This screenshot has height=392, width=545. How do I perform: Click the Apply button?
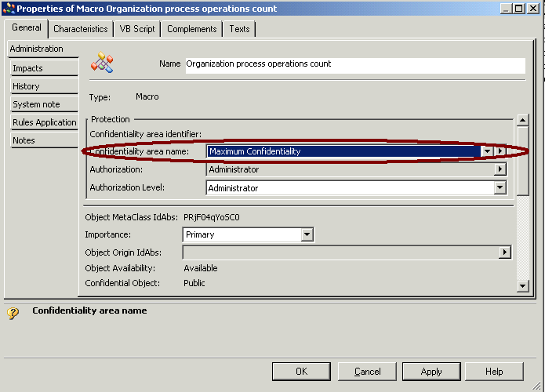(431, 372)
